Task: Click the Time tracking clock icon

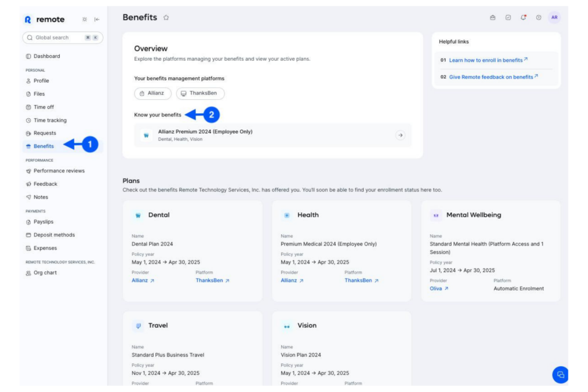Action: coord(29,121)
